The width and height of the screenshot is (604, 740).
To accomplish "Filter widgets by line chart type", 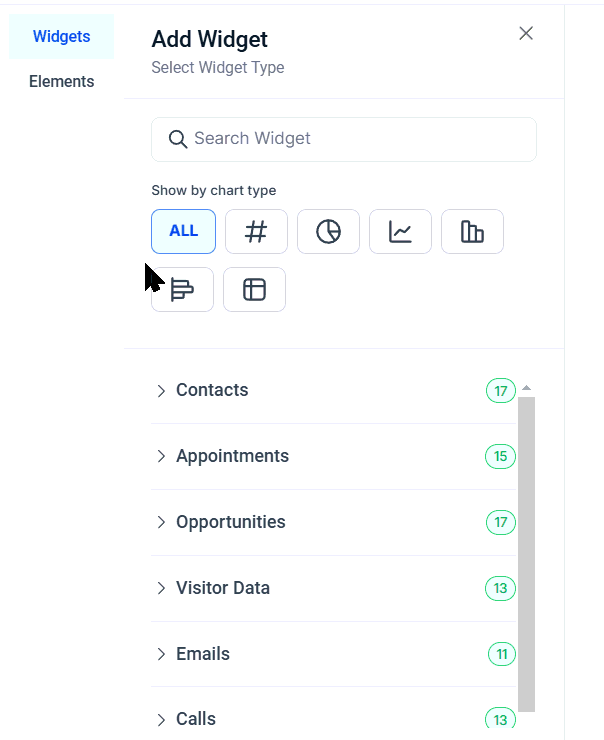I will click(x=400, y=232).
